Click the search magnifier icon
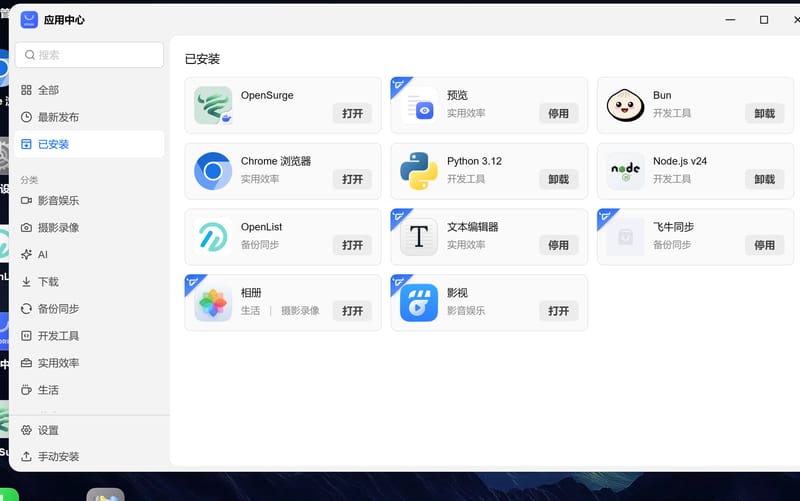The width and height of the screenshot is (800, 501). point(30,55)
